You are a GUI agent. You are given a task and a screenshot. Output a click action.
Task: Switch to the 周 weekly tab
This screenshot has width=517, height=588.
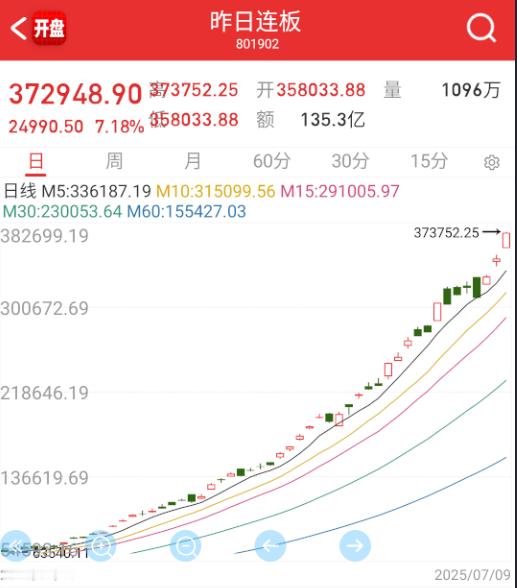tap(114, 161)
